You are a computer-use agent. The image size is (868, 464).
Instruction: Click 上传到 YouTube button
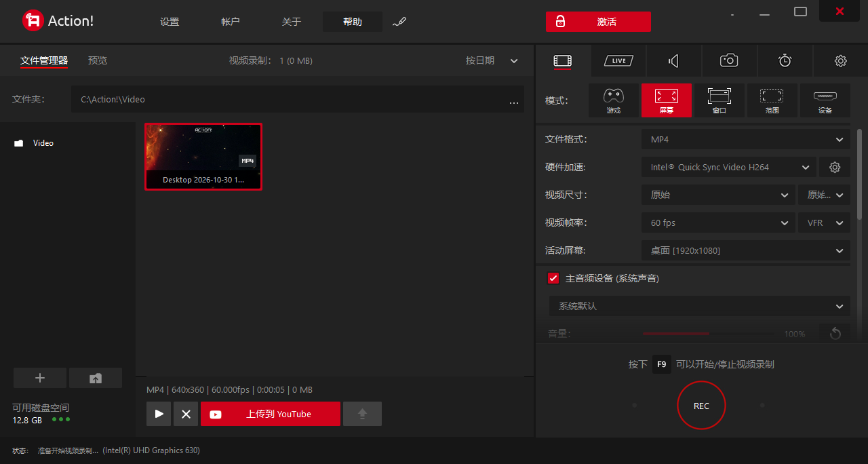click(x=271, y=414)
